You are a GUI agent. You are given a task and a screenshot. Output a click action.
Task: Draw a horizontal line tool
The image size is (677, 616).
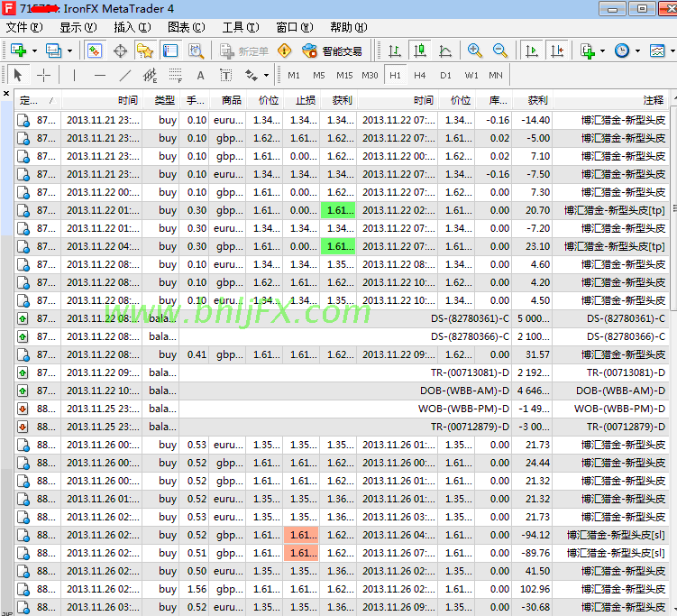pos(100,76)
